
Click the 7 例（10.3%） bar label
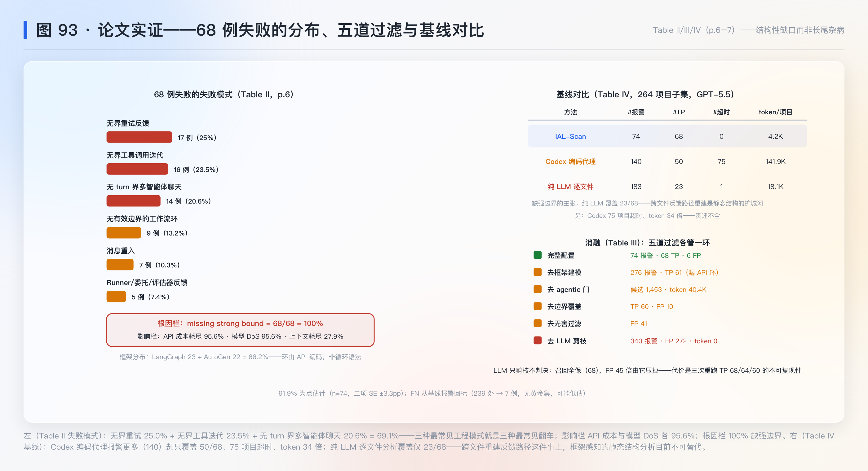(159, 265)
